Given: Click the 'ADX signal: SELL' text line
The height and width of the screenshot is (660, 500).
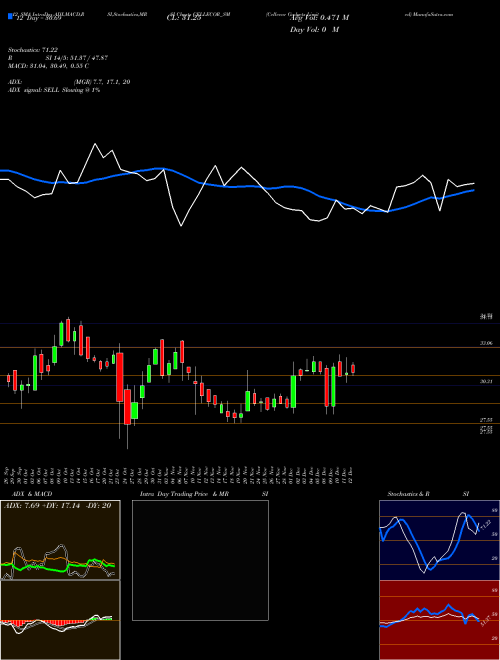Looking at the screenshot, I should [x=54, y=90].
